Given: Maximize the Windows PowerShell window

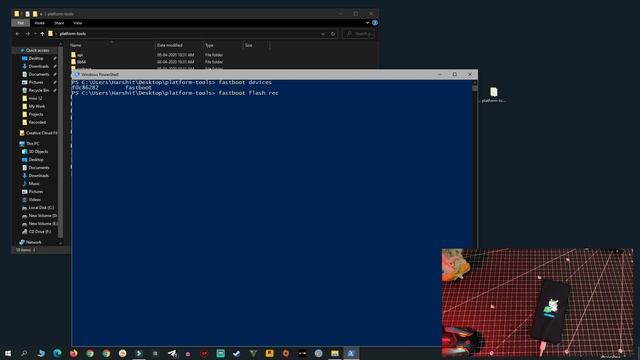Looking at the screenshot, I should click(x=455, y=75).
